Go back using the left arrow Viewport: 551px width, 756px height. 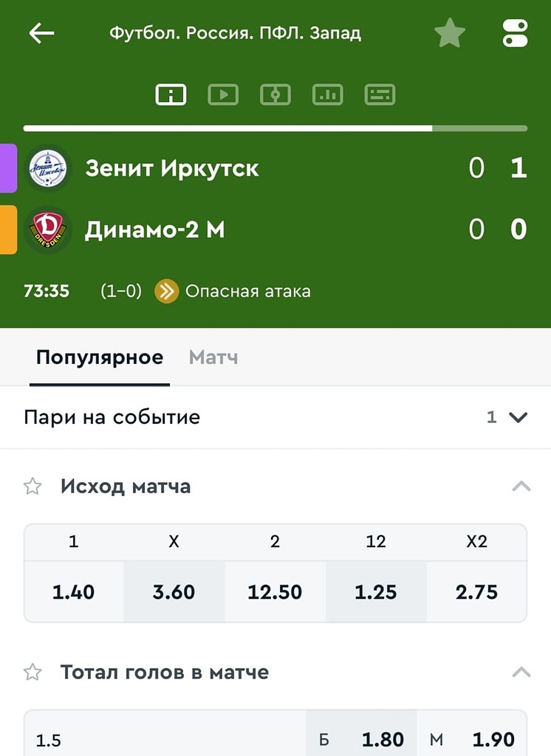click(41, 34)
